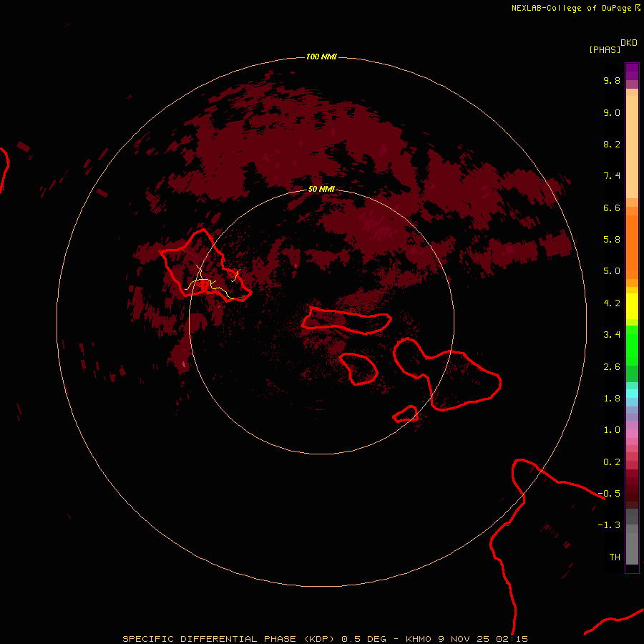644x644 pixels.
Task: Click the 3.4 value on the color scale
Action: 612,335
